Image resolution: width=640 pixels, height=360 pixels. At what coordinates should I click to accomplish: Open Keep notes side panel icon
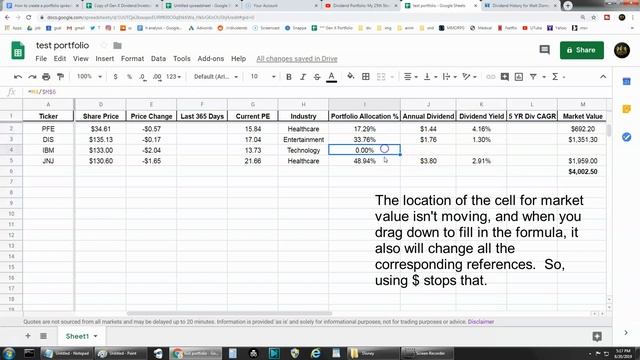(x=627, y=109)
